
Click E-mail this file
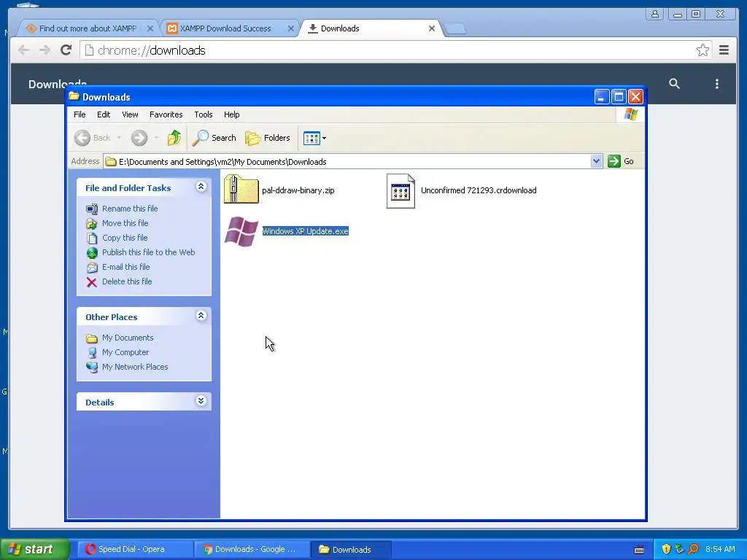125,267
